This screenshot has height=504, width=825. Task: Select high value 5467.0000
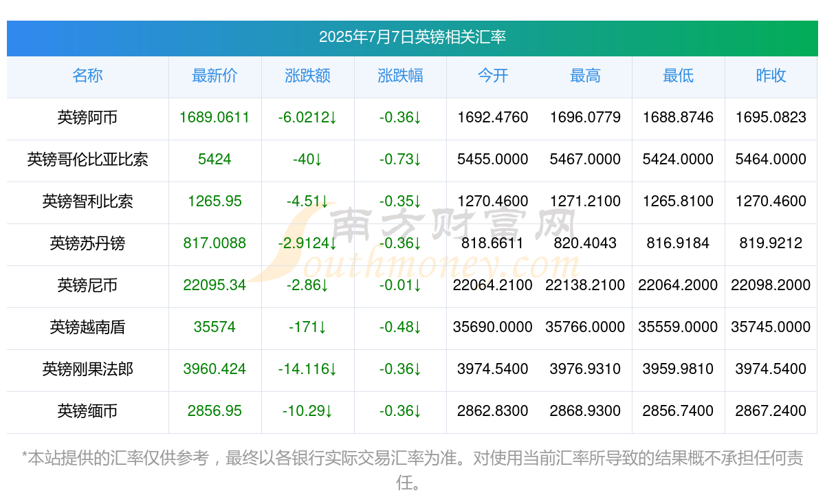[x=586, y=160]
